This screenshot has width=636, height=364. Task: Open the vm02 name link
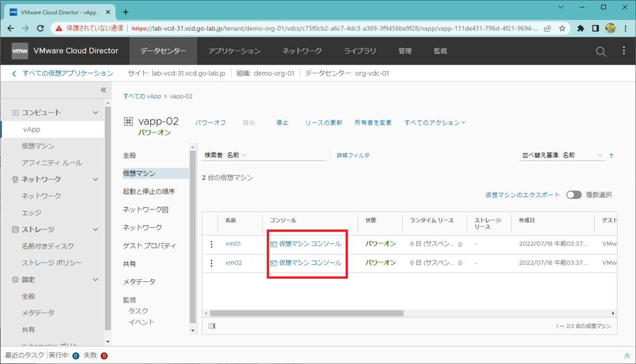pos(234,263)
